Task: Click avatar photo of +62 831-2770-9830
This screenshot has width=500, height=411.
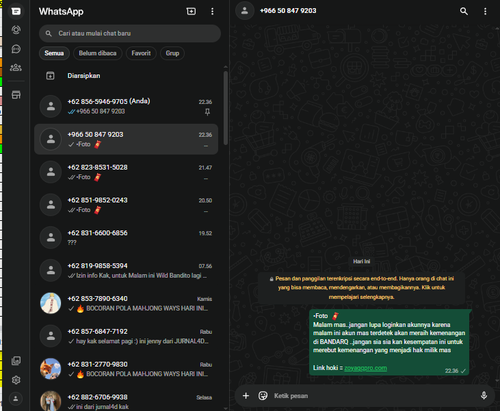Action: (51, 369)
